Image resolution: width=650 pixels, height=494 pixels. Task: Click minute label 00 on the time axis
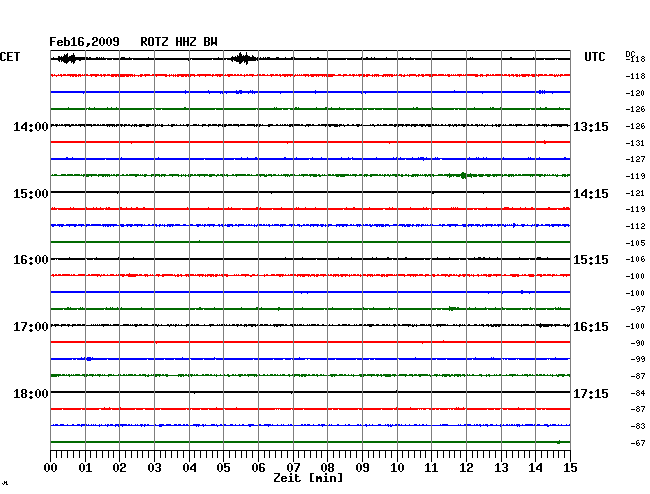(x=51, y=467)
